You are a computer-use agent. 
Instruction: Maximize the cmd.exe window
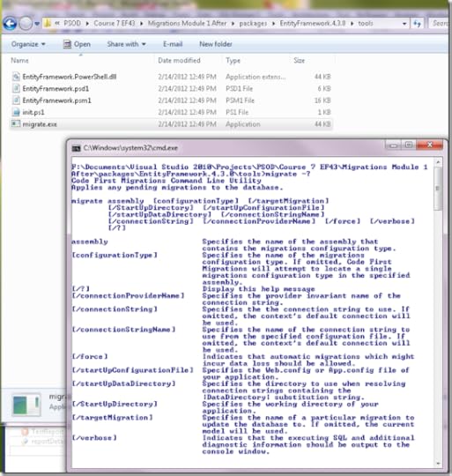409,145
